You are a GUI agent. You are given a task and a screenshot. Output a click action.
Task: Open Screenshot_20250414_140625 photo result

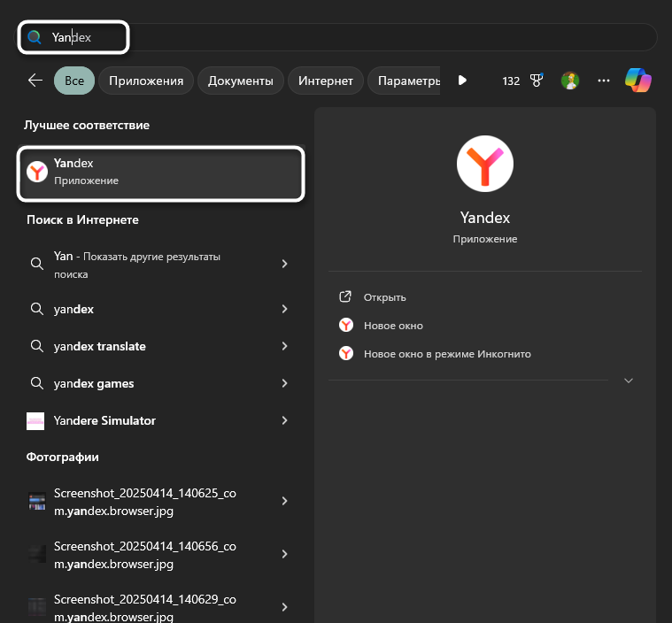(x=146, y=501)
